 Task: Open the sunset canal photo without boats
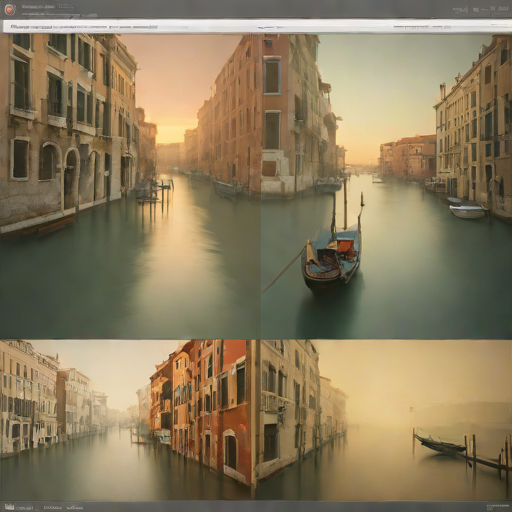click(130, 186)
